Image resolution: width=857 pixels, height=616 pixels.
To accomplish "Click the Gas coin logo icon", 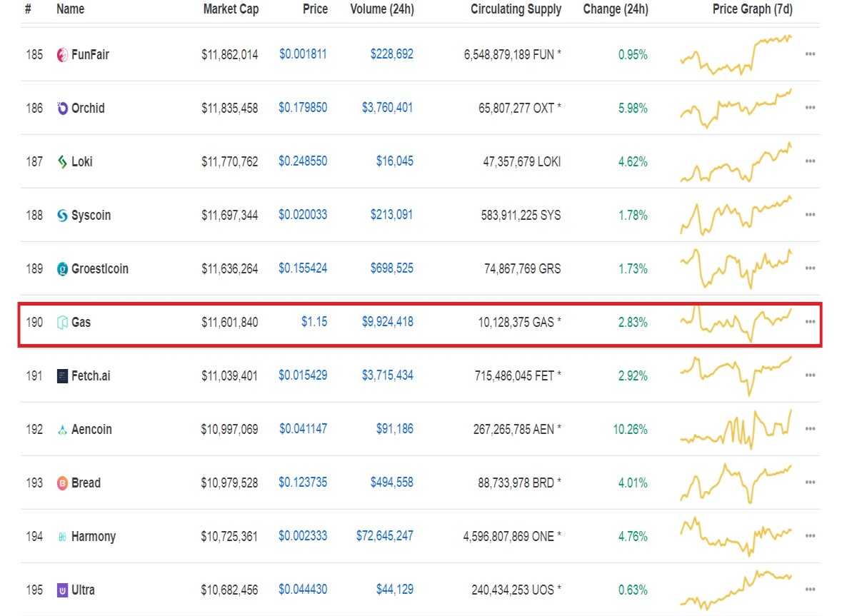I will [x=62, y=322].
